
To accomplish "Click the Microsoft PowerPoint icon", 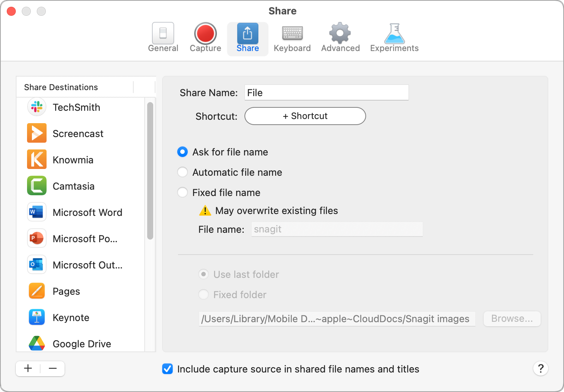I will coord(37,238).
